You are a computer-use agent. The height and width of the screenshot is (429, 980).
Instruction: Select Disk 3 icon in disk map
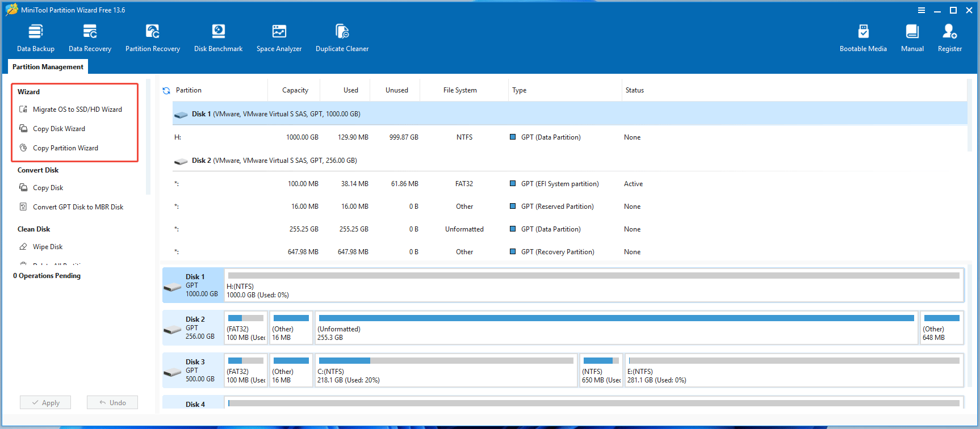click(173, 372)
